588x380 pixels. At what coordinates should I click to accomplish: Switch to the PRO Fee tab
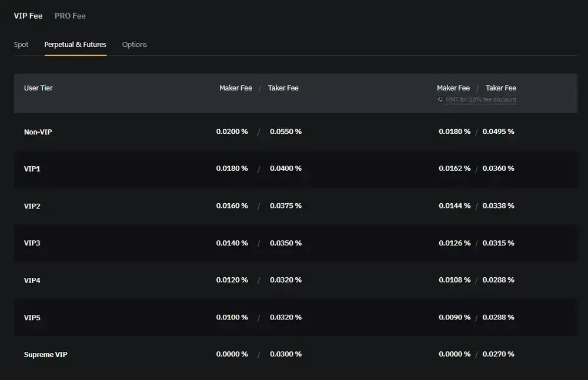(70, 16)
